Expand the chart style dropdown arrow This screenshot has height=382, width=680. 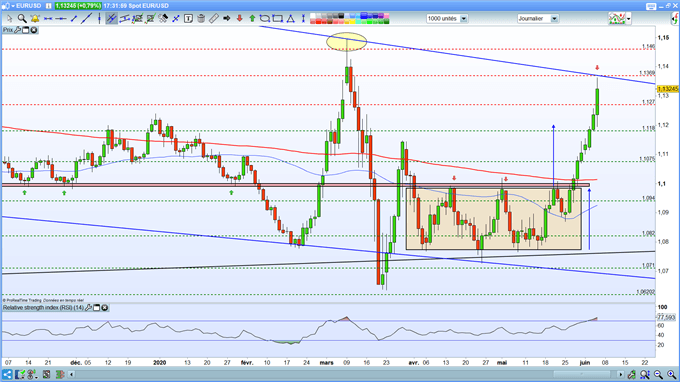(x=628, y=19)
